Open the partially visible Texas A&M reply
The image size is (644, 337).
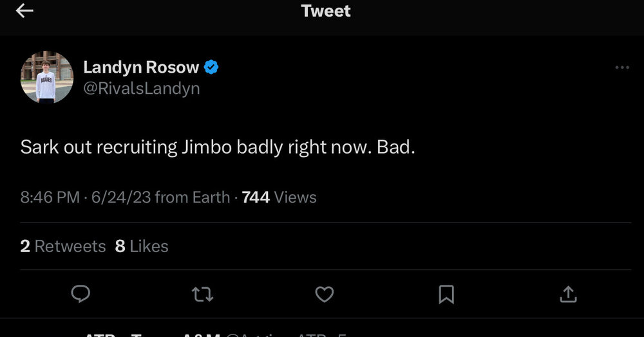(193, 333)
